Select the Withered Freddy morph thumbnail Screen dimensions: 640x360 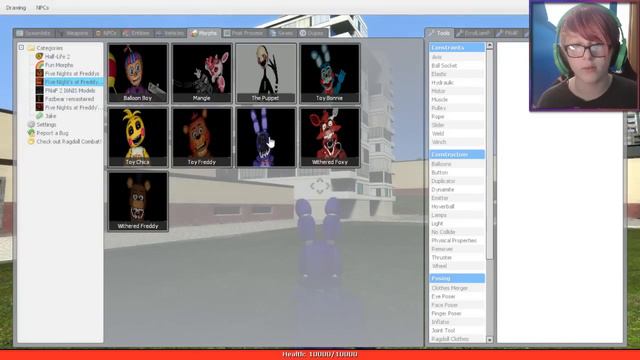(x=138, y=201)
